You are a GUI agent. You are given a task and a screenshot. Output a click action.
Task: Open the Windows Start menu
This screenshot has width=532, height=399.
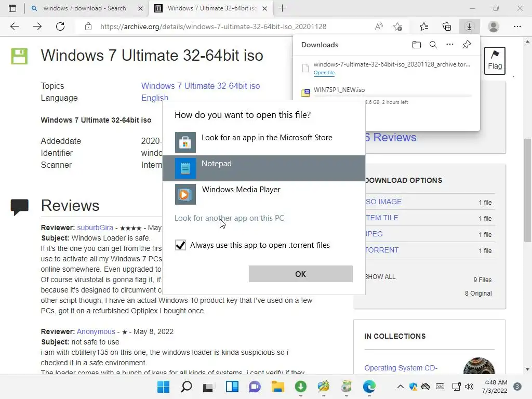coord(163,387)
